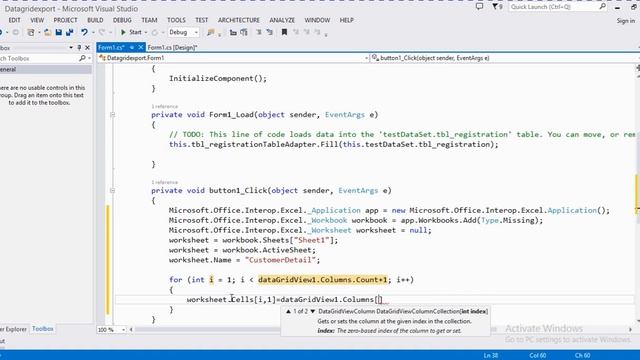Click the 'Ln 38' status bar entry
The height and width of the screenshot is (360, 640).
pos(491,356)
